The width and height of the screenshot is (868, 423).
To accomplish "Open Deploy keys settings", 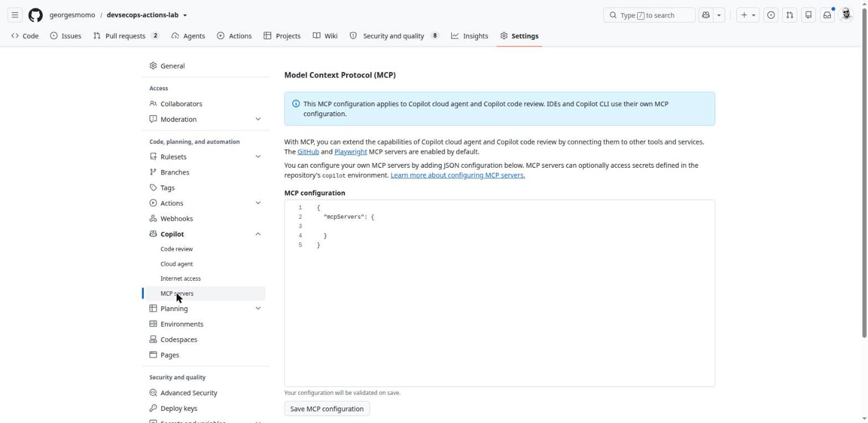I will pyautogui.click(x=179, y=408).
